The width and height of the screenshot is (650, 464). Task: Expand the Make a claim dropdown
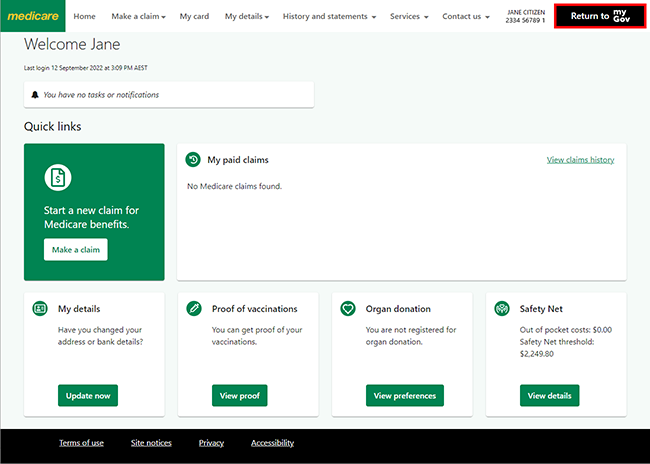(x=138, y=17)
